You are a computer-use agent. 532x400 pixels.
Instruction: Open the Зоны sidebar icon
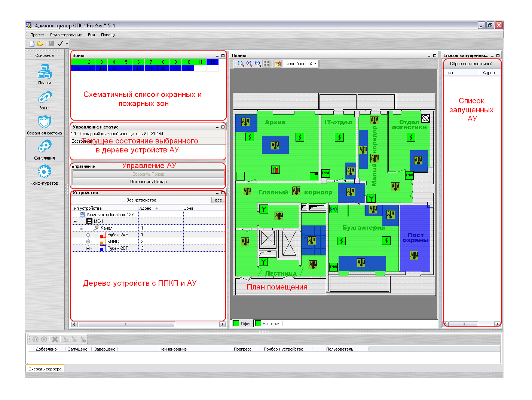44,98
